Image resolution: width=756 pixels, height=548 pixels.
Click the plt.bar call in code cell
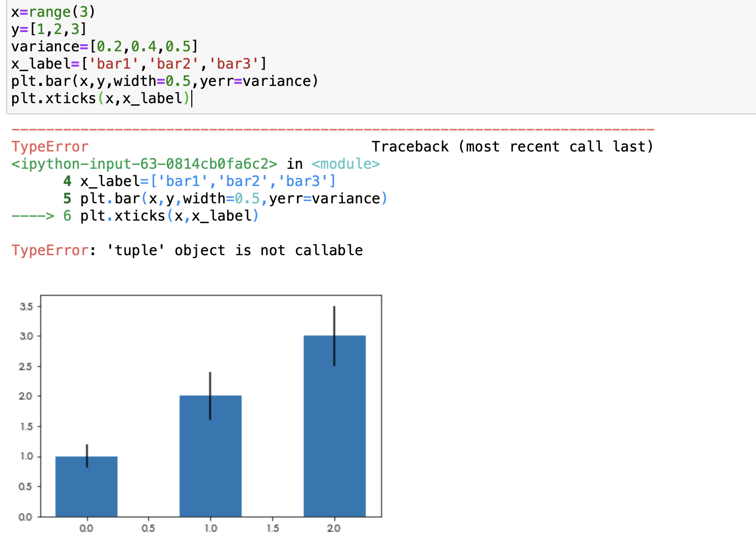(x=164, y=81)
